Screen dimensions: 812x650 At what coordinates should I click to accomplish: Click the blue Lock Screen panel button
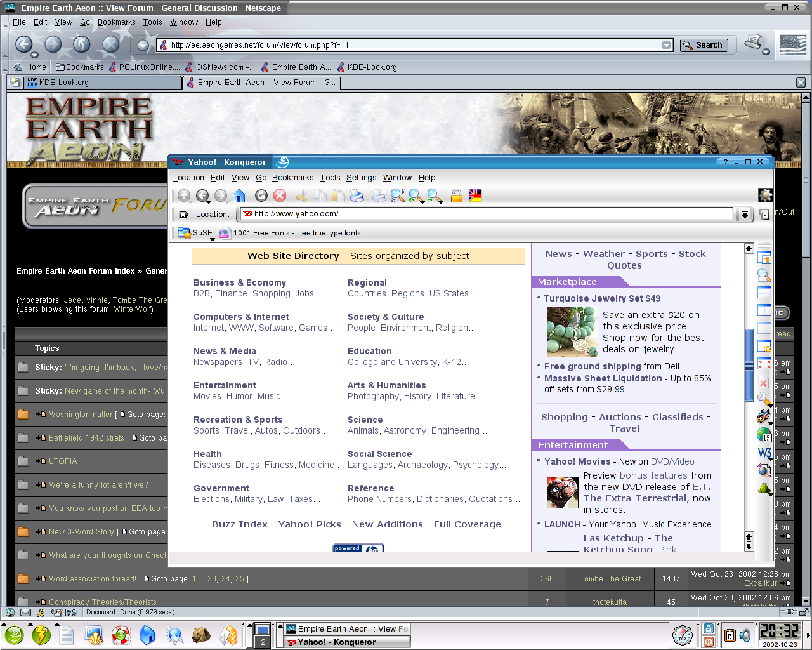(709, 628)
